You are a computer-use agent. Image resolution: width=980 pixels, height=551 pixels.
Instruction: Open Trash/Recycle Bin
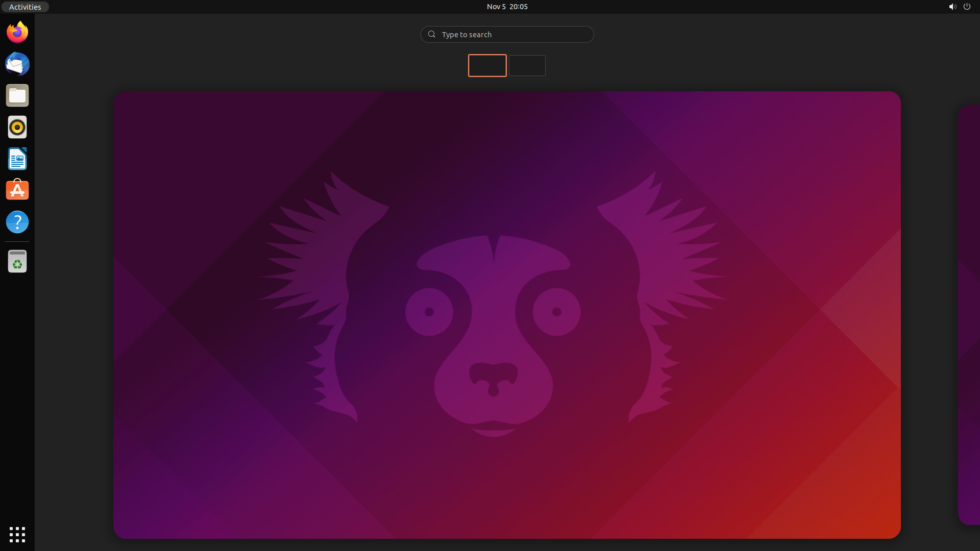point(17,262)
